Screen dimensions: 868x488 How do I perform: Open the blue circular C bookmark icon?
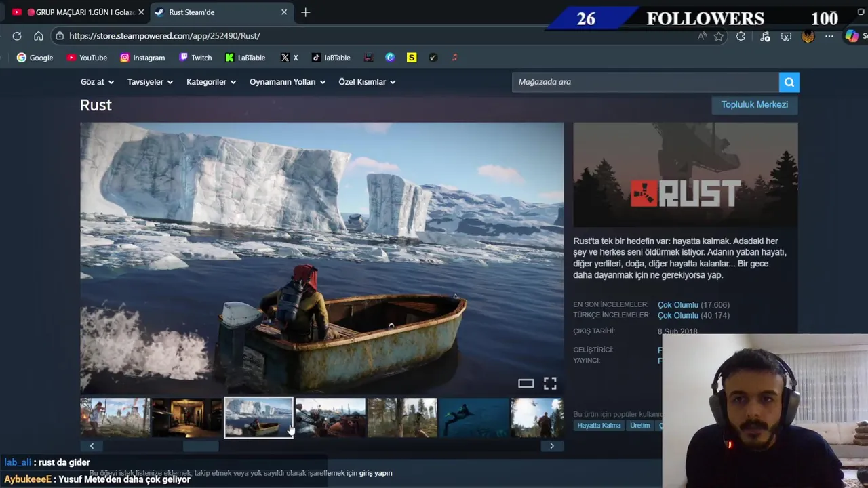point(390,58)
